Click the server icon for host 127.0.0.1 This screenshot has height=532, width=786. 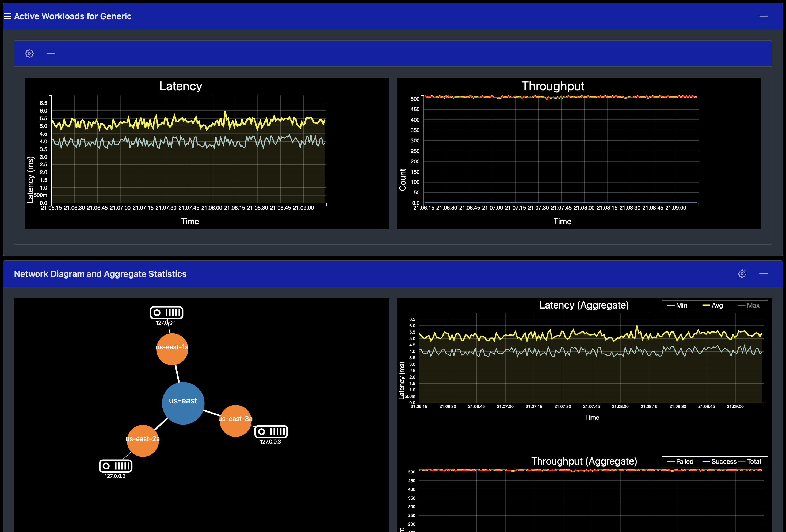click(x=166, y=313)
